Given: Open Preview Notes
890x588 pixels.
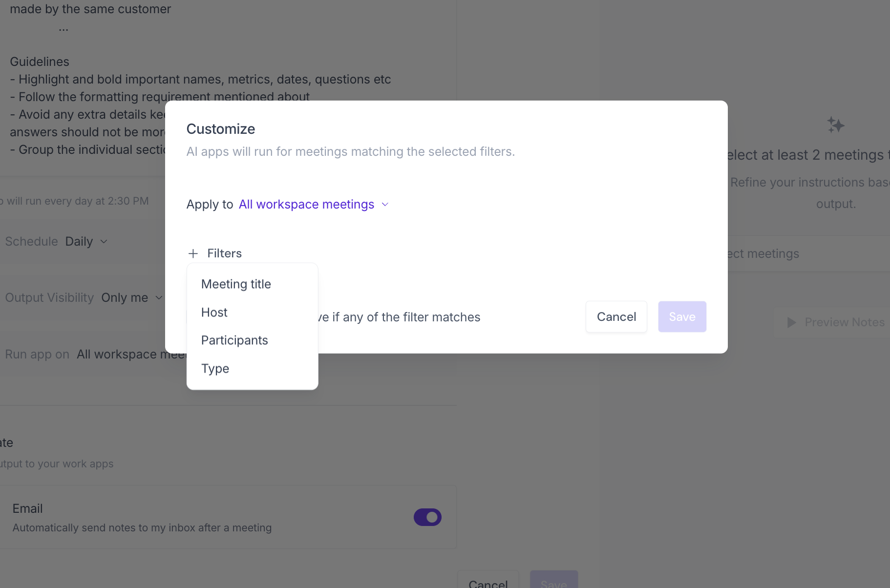Looking at the screenshot, I should click(844, 322).
